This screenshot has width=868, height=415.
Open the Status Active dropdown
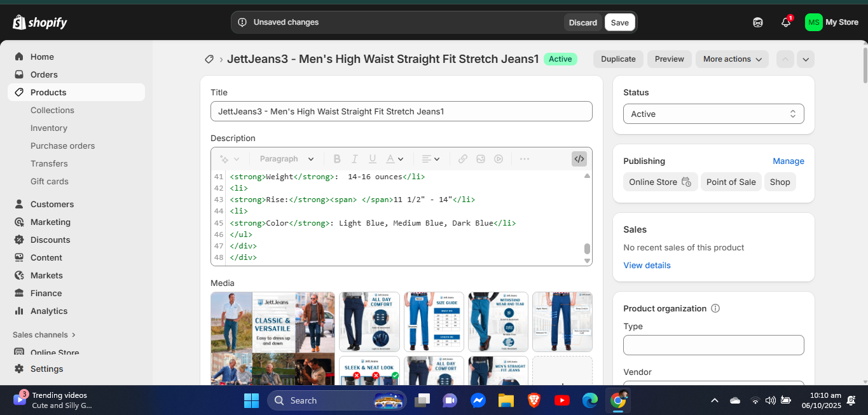click(713, 114)
